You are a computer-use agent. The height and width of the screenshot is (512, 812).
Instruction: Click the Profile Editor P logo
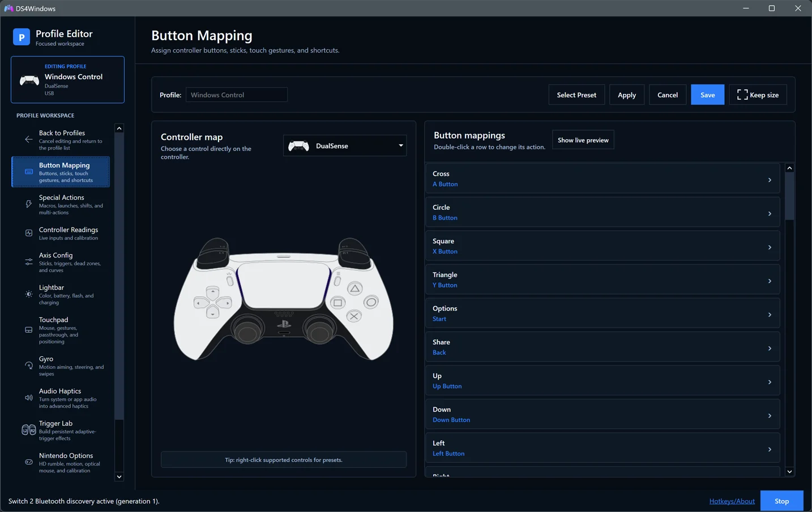click(x=22, y=37)
